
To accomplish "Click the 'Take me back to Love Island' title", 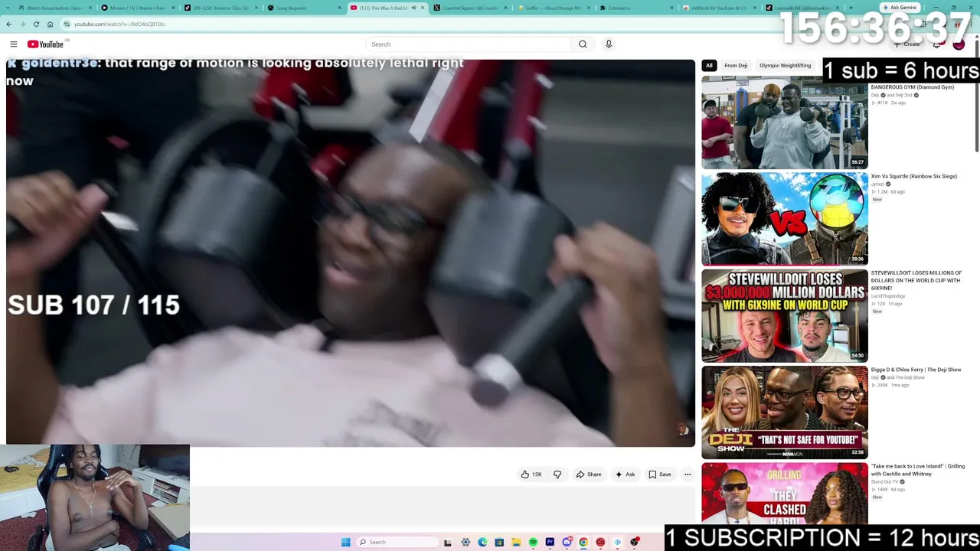I will (917, 470).
